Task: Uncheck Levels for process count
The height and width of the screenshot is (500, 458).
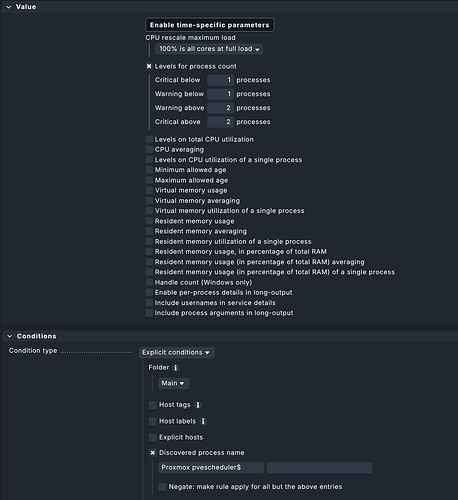Action: point(149,66)
